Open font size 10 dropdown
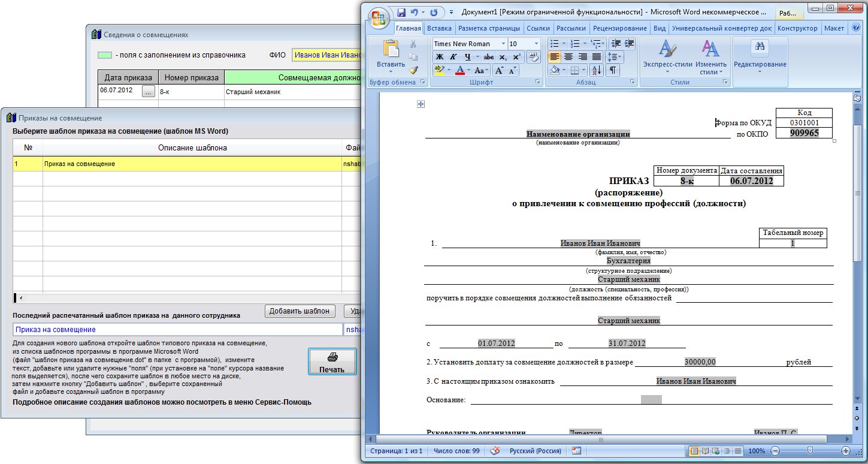 (x=536, y=44)
